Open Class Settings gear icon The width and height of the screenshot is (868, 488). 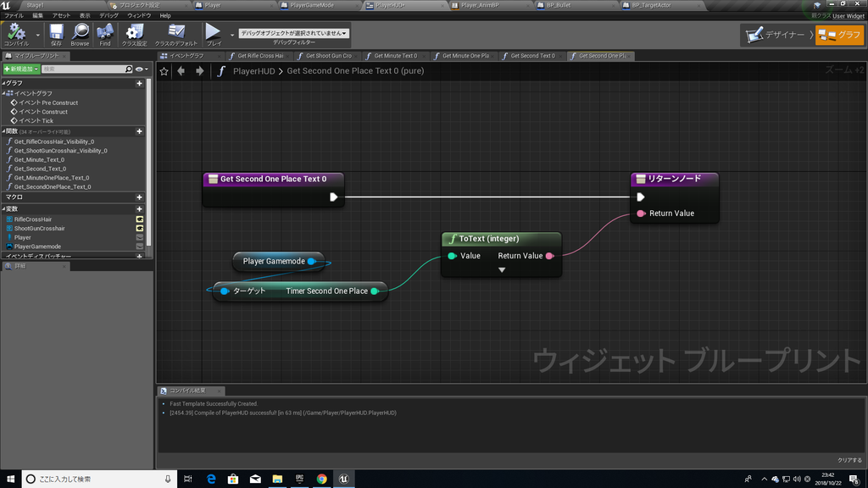click(134, 34)
